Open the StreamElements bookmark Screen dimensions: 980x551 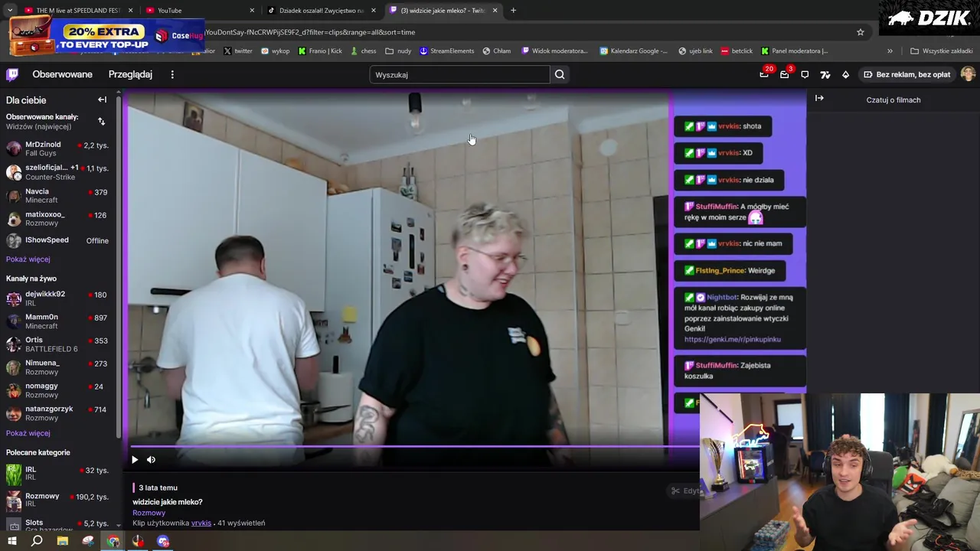(447, 51)
